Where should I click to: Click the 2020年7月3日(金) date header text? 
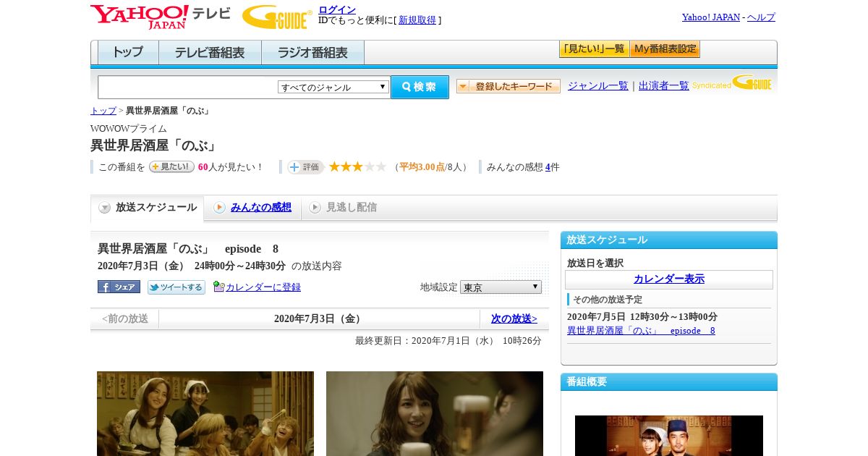click(319, 319)
